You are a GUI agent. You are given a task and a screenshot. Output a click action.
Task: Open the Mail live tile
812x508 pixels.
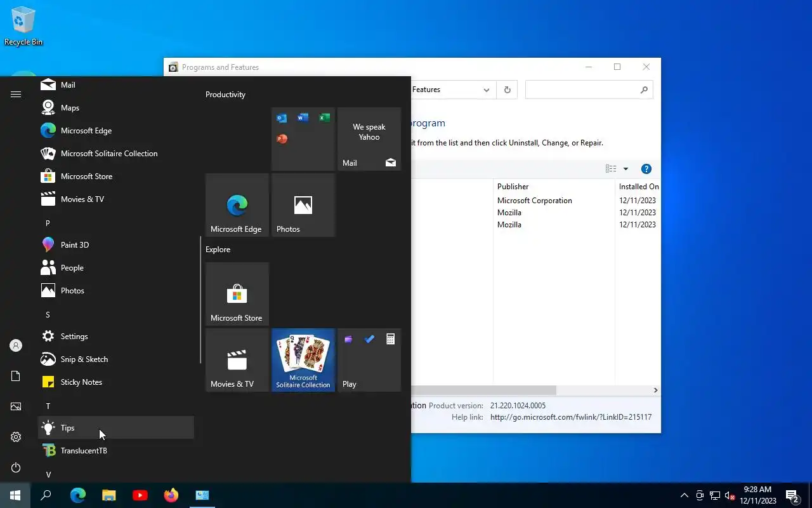pyautogui.click(x=369, y=139)
